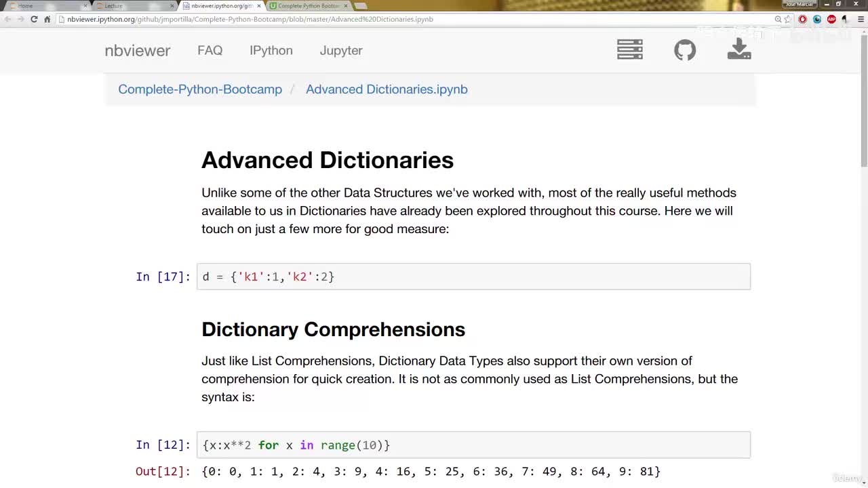Go back using the browser back arrow
The image size is (868, 488).
(8, 19)
